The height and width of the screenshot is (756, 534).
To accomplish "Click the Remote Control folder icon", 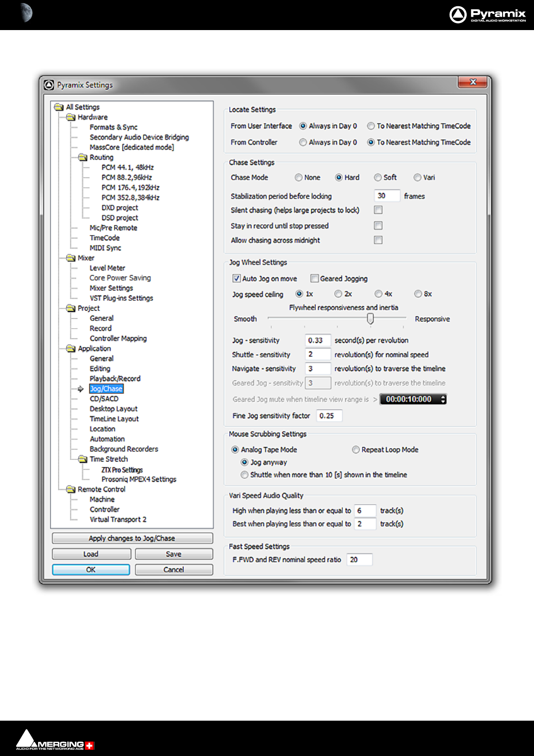I will point(71,489).
